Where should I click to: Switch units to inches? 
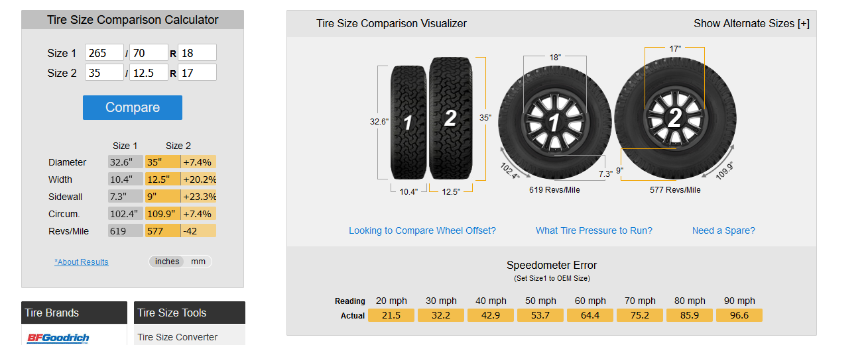click(x=167, y=262)
